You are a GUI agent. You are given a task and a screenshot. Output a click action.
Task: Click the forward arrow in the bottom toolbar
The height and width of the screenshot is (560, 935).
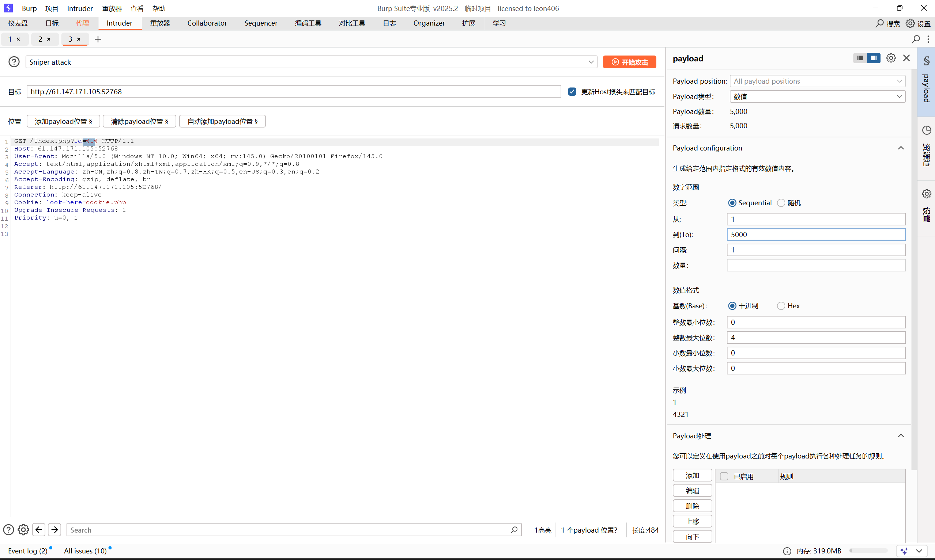click(x=55, y=530)
